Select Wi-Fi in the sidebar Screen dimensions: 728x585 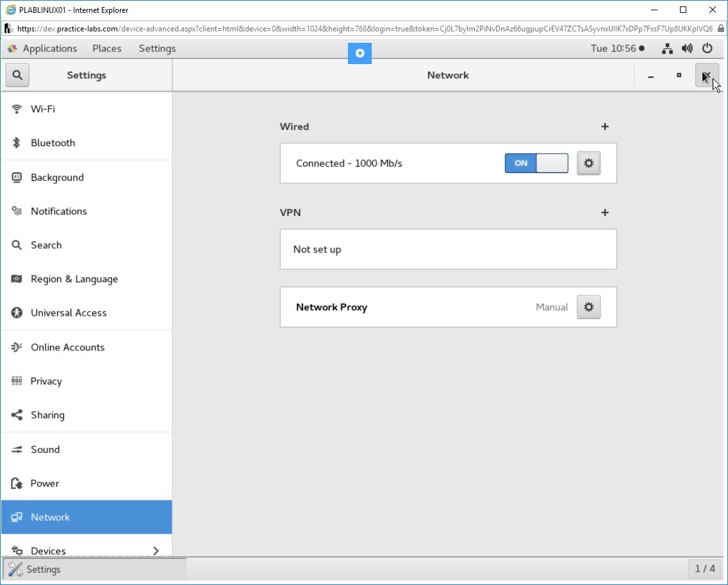[43, 109]
